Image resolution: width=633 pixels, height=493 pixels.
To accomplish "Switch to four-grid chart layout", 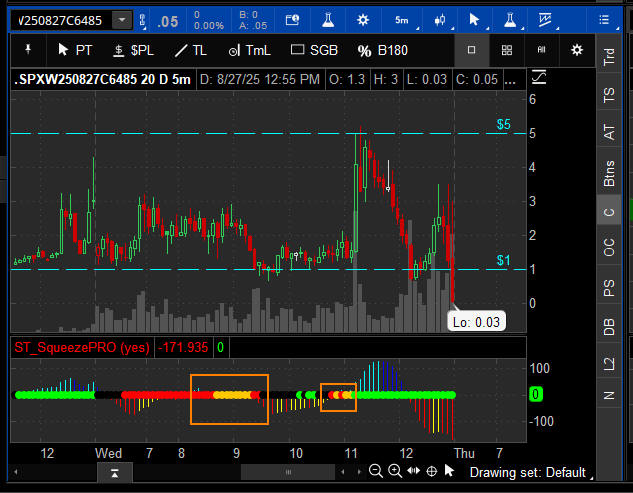I will coord(507,50).
